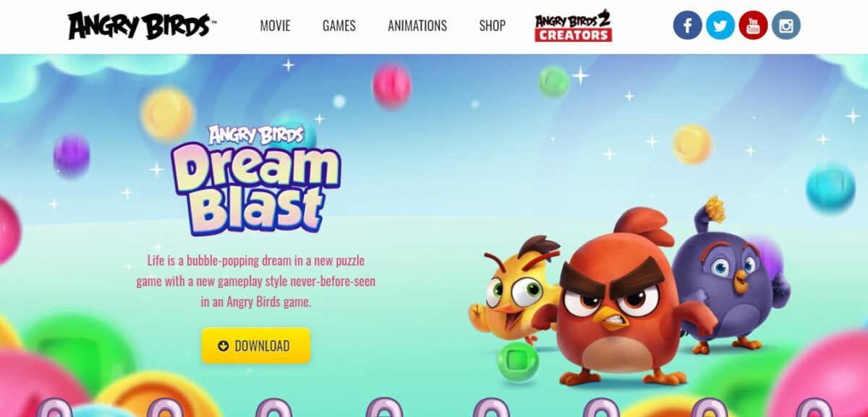Image resolution: width=868 pixels, height=417 pixels.
Task: Visit the Shop menu item
Action: tap(492, 26)
